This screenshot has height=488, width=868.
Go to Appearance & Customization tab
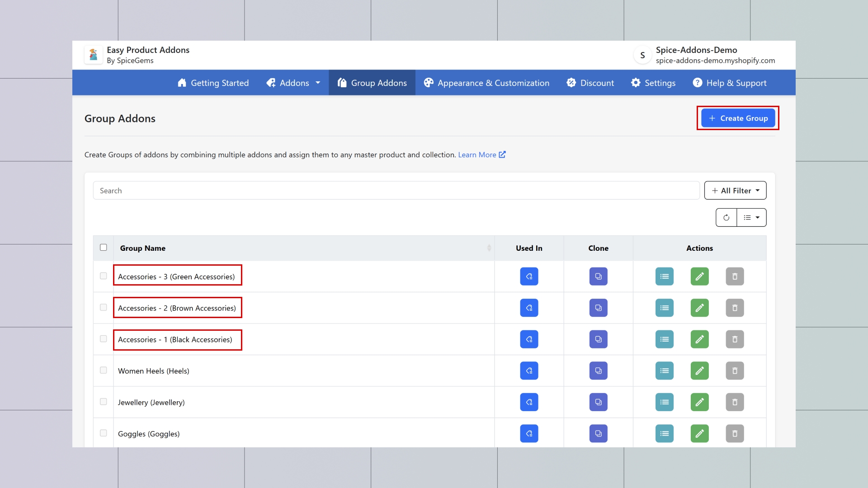pyautogui.click(x=486, y=83)
